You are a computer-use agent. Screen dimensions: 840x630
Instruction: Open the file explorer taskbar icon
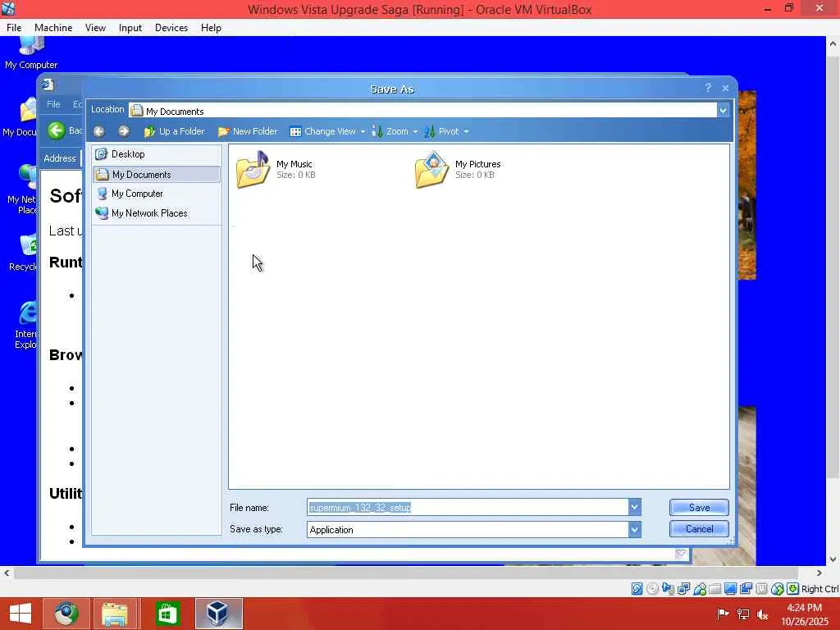point(114,614)
